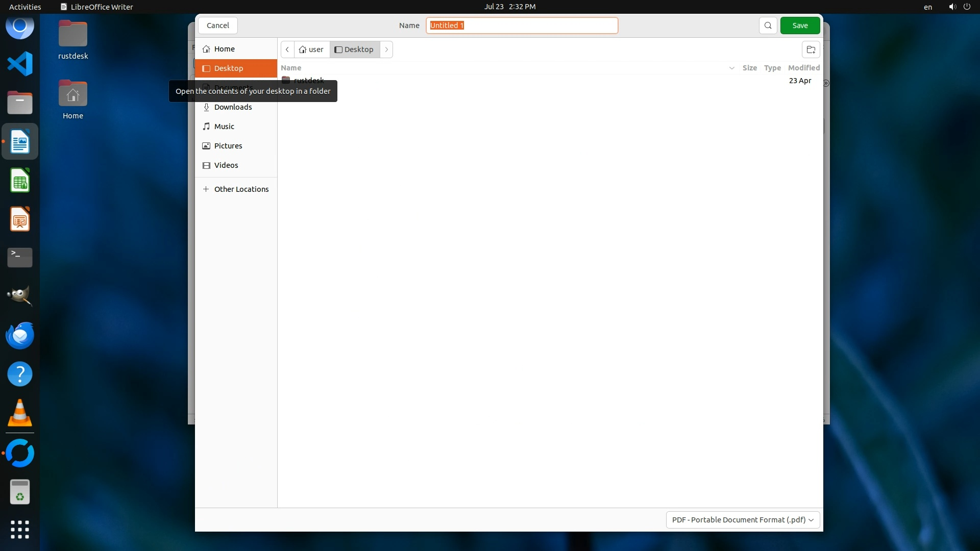980x551 pixels.
Task: Open Downloads in the sidebar
Action: click(x=233, y=107)
